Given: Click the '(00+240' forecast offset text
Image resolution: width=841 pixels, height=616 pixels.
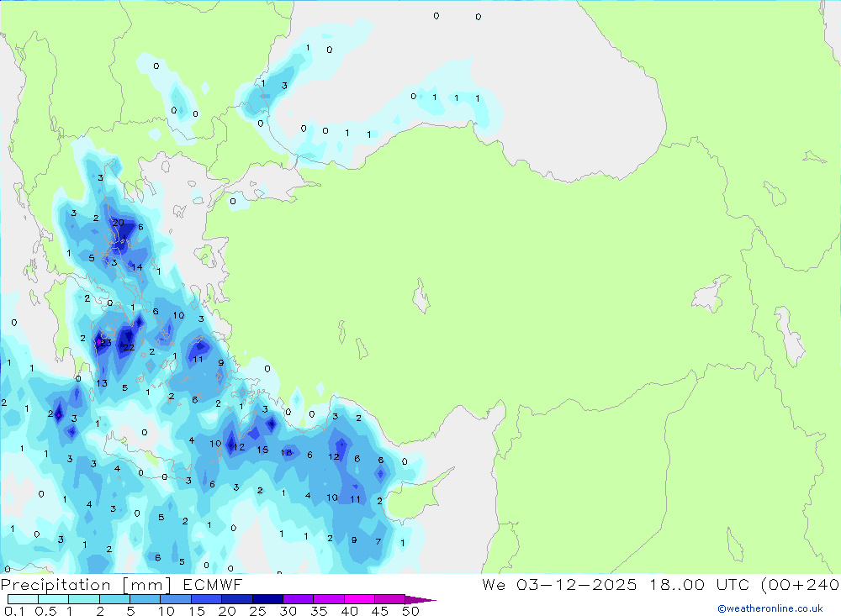Looking at the screenshot, I should [x=801, y=584].
